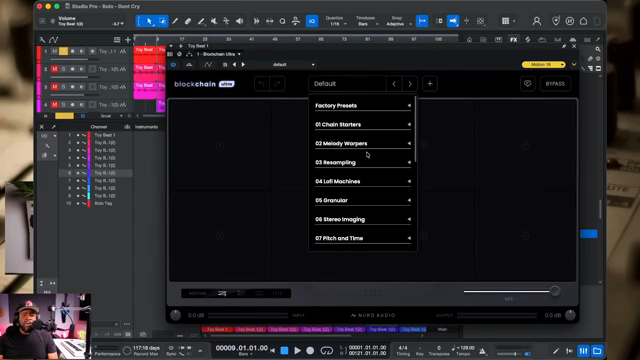Open the Quantize 1/16 dropdown
Viewport: 640px width, 360px height.
(338, 24)
